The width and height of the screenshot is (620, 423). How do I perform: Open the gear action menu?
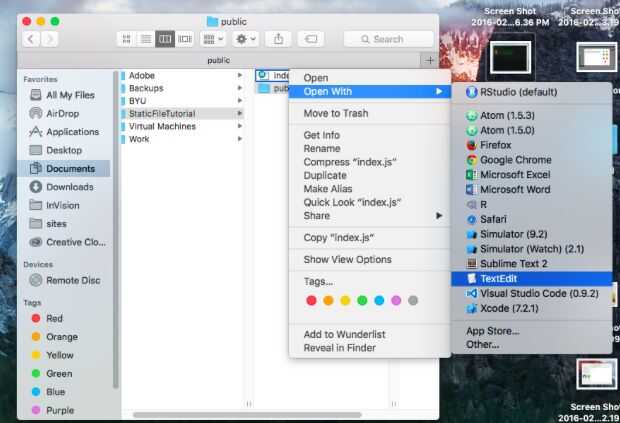pos(246,39)
